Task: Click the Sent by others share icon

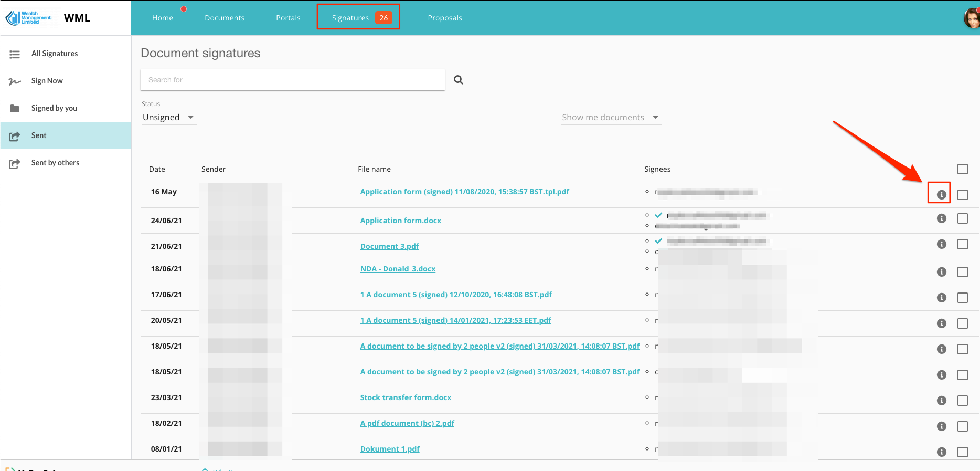Action: tap(15, 163)
